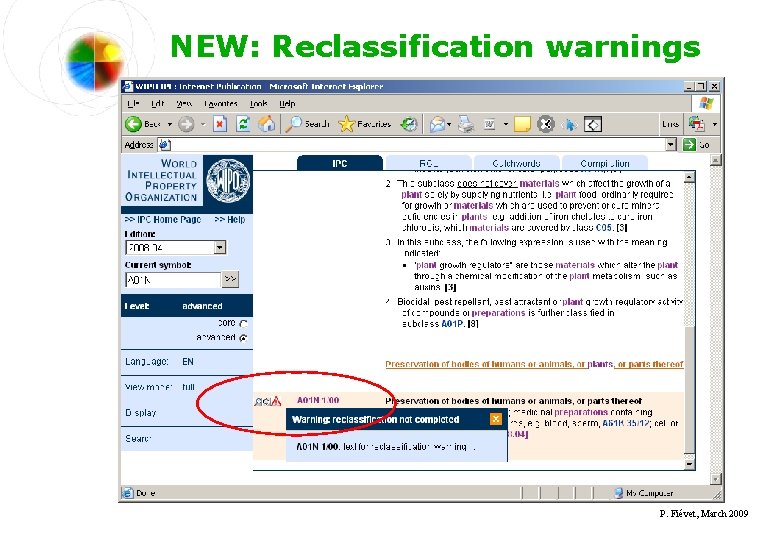
Task: Follow the C05 class link
Action: pyautogui.click(x=603, y=228)
